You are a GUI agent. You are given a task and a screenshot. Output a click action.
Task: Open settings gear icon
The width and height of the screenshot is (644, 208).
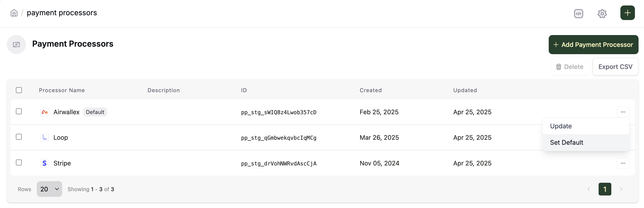(602, 13)
